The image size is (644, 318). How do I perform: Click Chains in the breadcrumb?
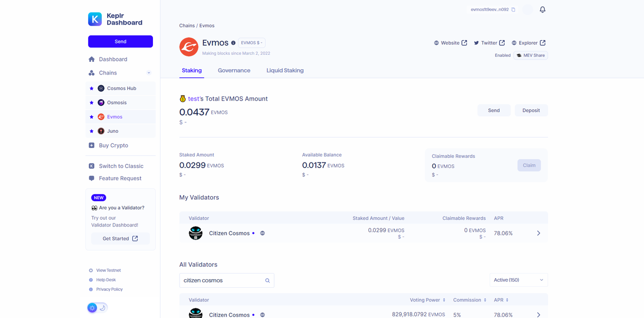pos(187,26)
